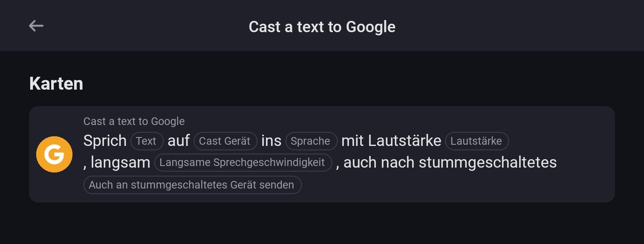Click the word ins in the card
The width and height of the screenshot is (644, 244).
(x=271, y=141)
